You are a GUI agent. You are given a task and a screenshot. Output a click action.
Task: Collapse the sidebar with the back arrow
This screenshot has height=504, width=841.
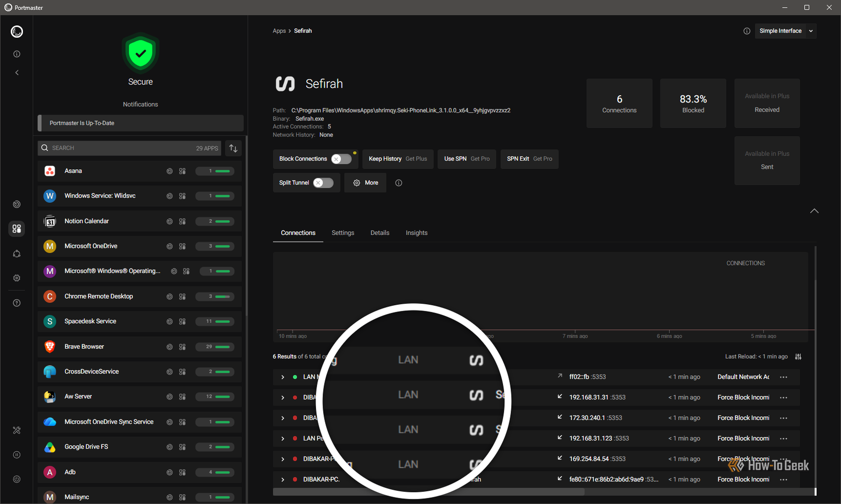[x=17, y=73]
